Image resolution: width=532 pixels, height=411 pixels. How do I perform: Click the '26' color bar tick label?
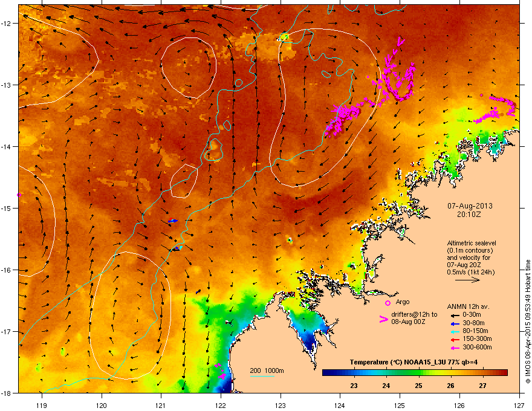click(450, 386)
